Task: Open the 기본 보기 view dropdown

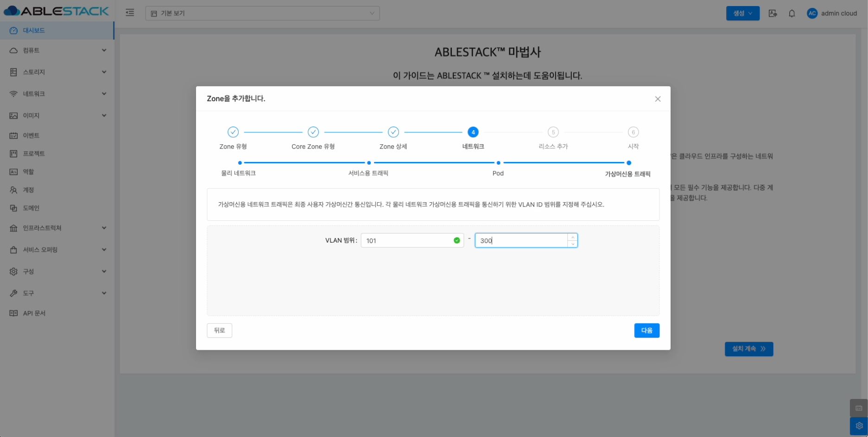Action: pyautogui.click(x=262, y=13)
